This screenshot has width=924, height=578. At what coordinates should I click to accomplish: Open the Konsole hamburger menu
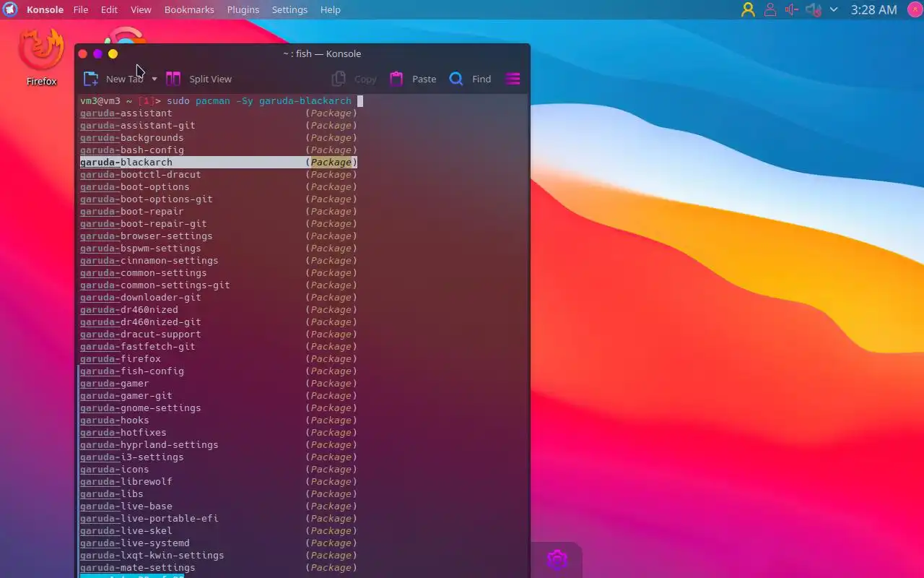513,79
